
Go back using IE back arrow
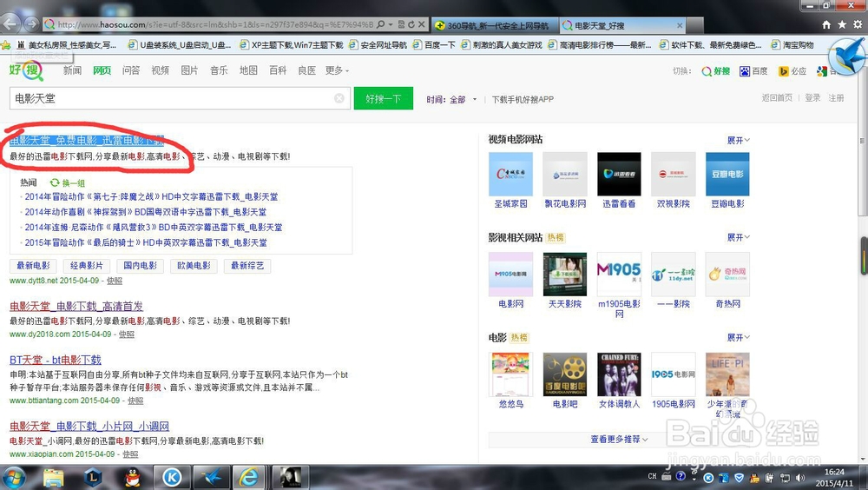(x=11, y=23)
